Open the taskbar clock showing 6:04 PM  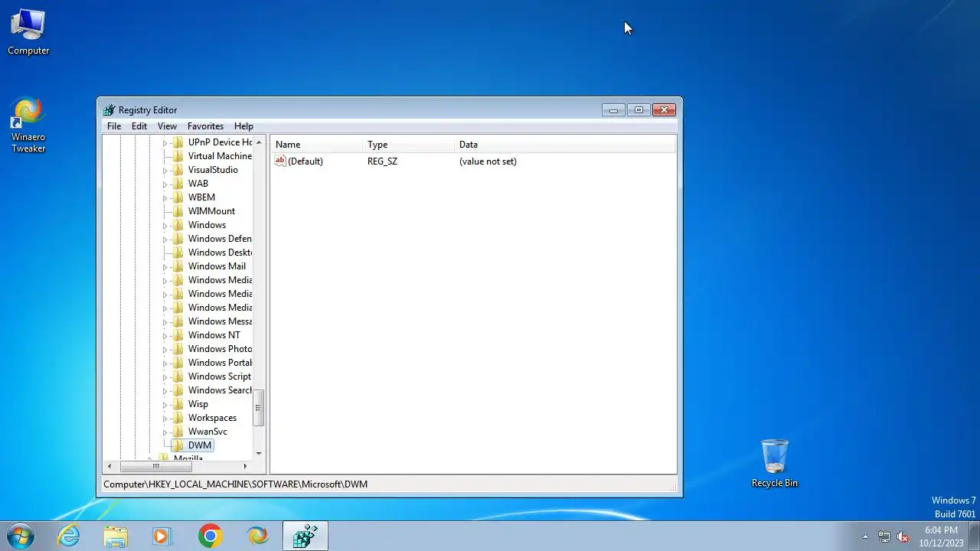pos(941,536)
